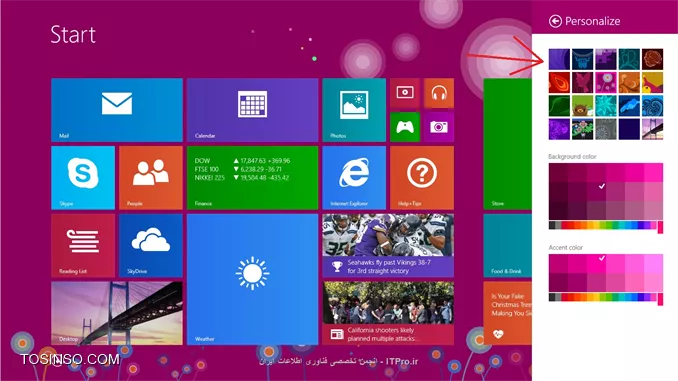Open the Xbox Games tile

405,127
